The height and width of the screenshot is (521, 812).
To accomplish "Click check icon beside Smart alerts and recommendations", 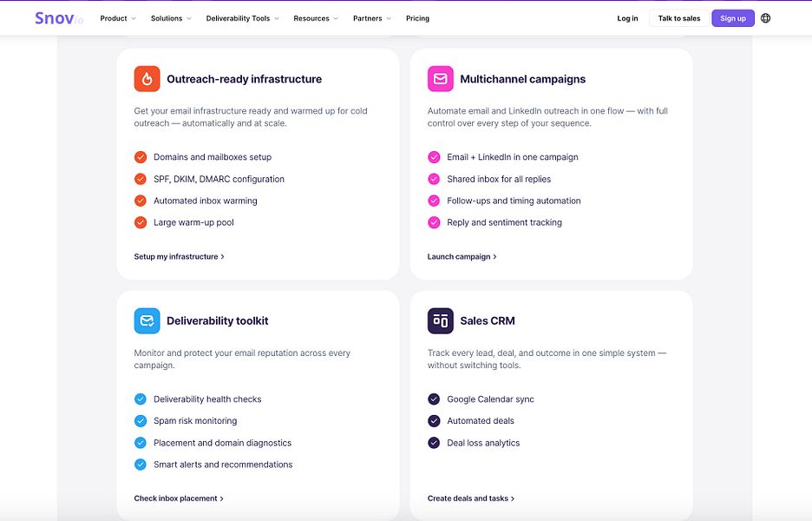I will tap(141, 465).
